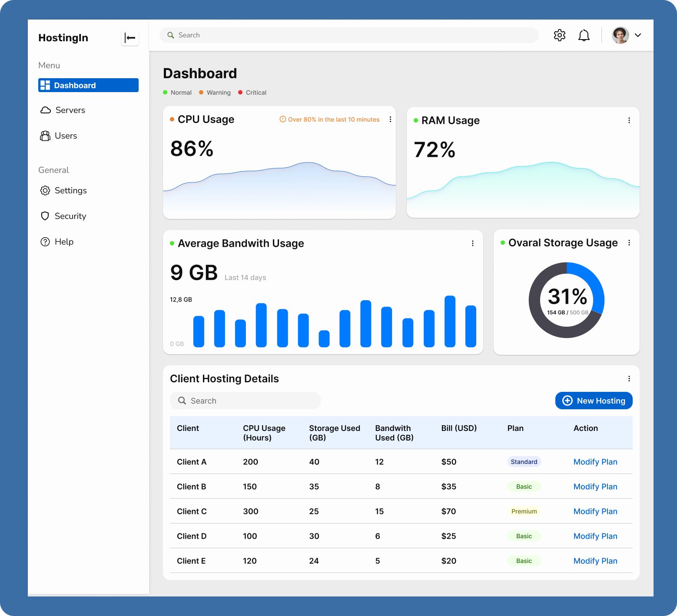
Task: Open the profile dropdown chevron
Action: point(637,35)
